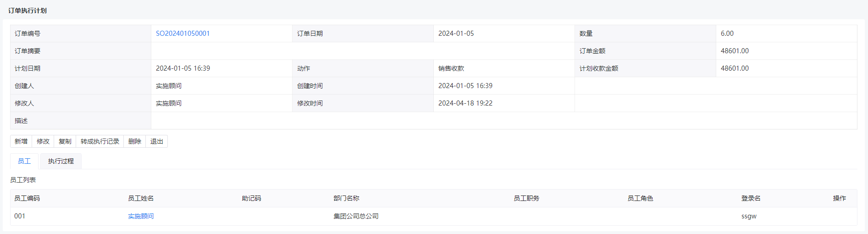Click the 助记码 column header
The image size is (868, 234).
click(251, 198)
